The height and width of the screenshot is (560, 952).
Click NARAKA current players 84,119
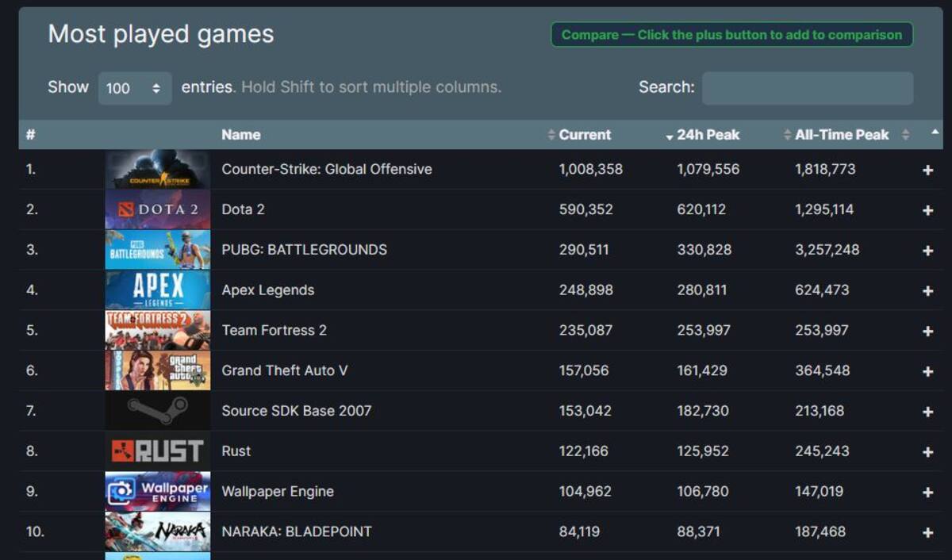[x=580, y=531]
